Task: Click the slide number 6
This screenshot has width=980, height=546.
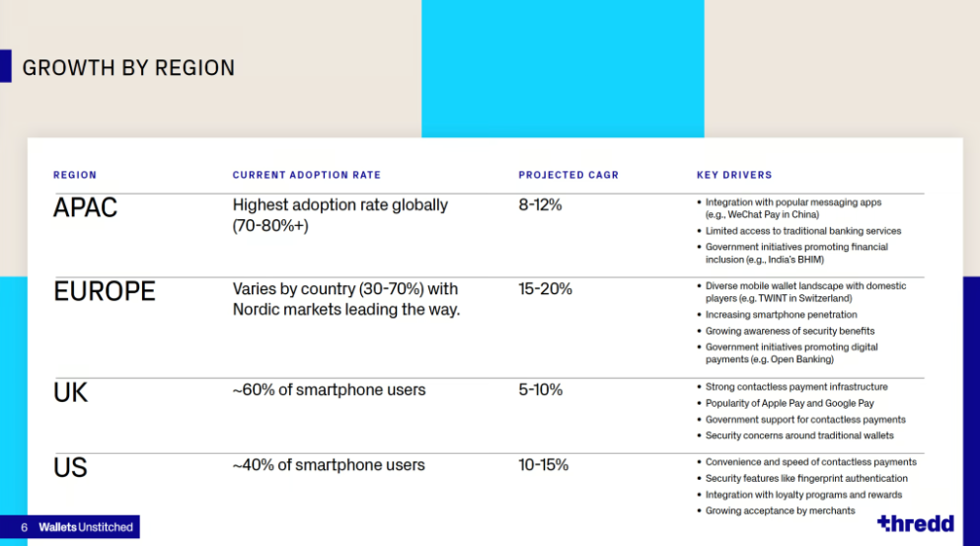Action: click(x=24, y=527)
